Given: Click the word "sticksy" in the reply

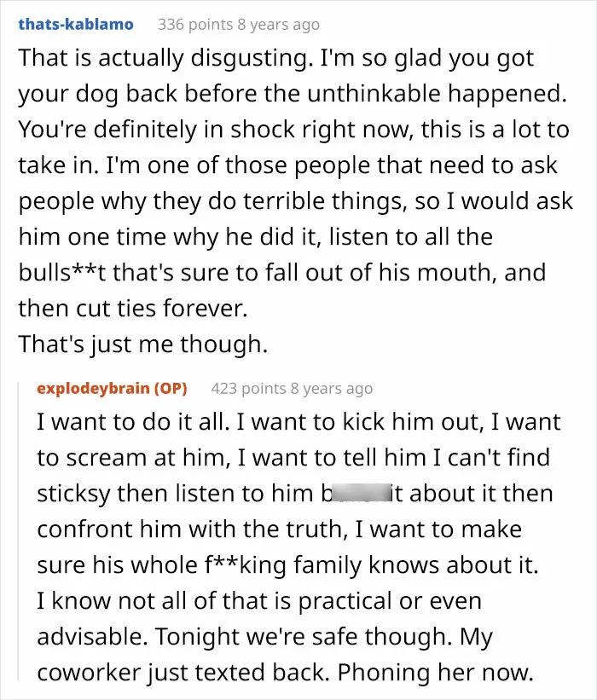Looking at the screenshot, I should click(73, 495).
